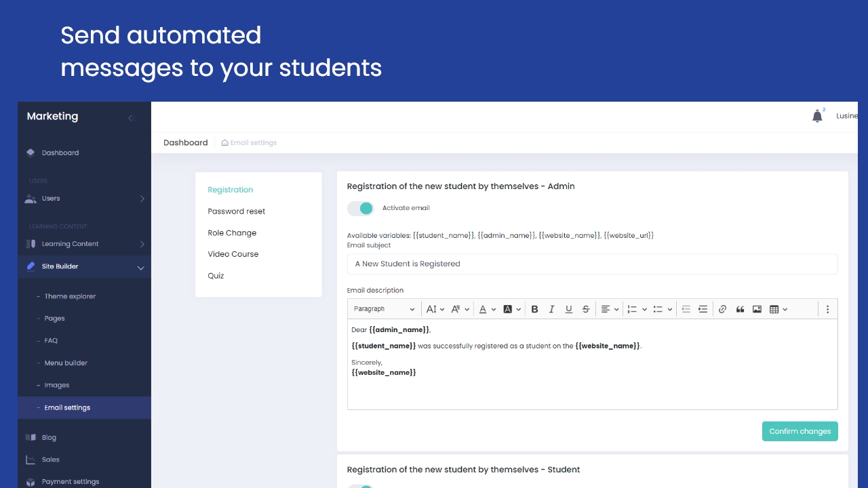Click the Confirm changes button

[x=800, y=431]
